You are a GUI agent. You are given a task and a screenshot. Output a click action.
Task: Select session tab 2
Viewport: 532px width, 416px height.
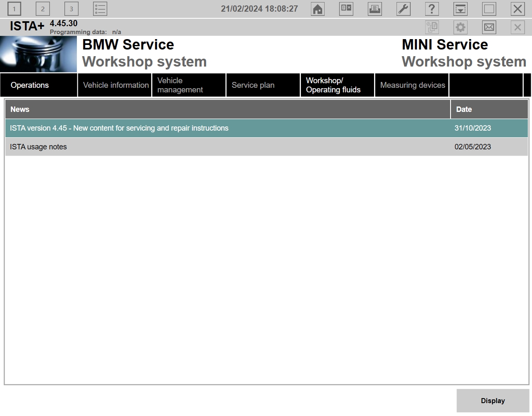[42, 8]
